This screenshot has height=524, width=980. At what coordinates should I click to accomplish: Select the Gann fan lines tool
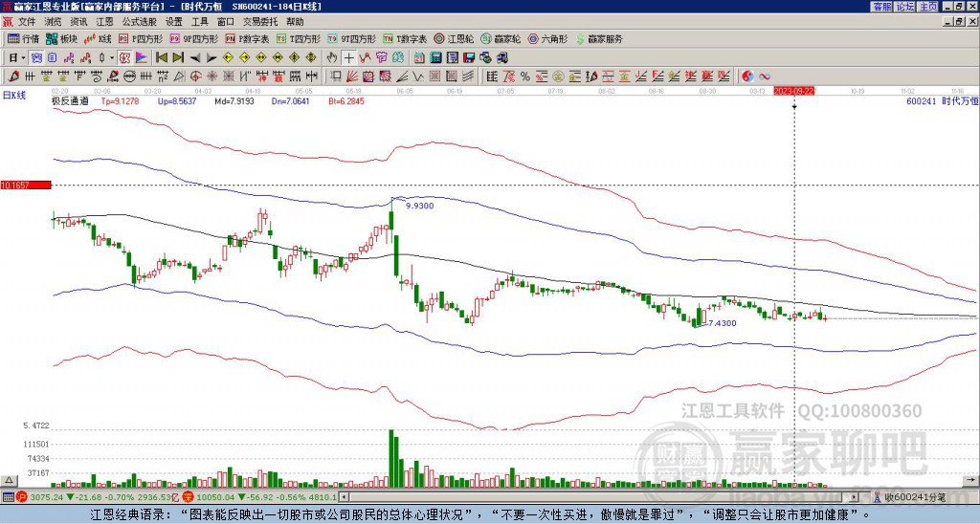tap(352, 76)
